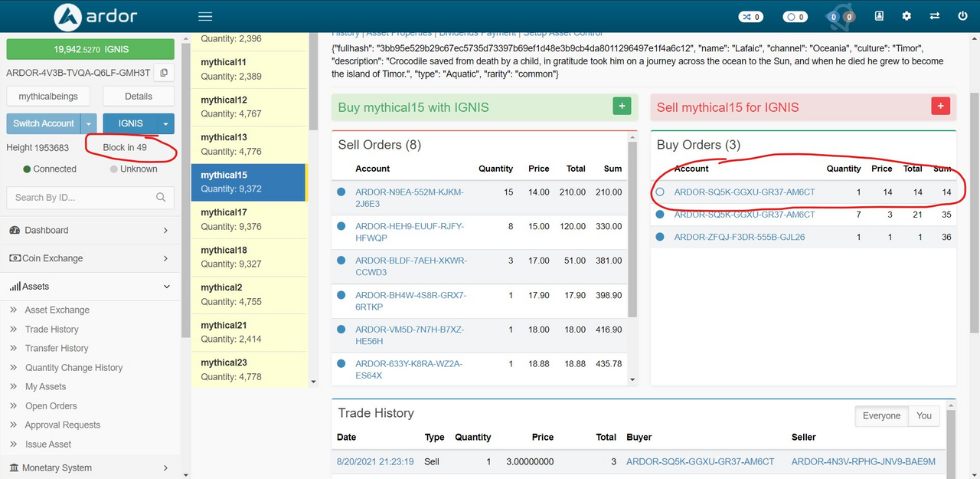Collapse the Assets sidebar section
980x479 pixels.
[x=90, y=287]
